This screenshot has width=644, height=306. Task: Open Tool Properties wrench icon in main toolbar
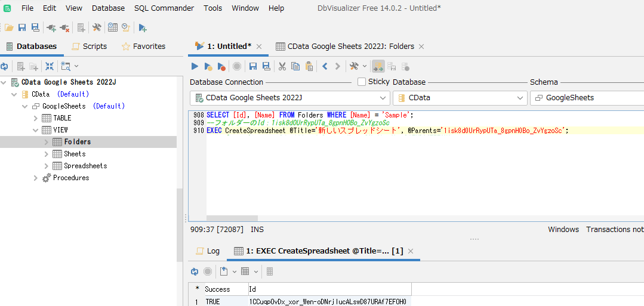point(96,27)
